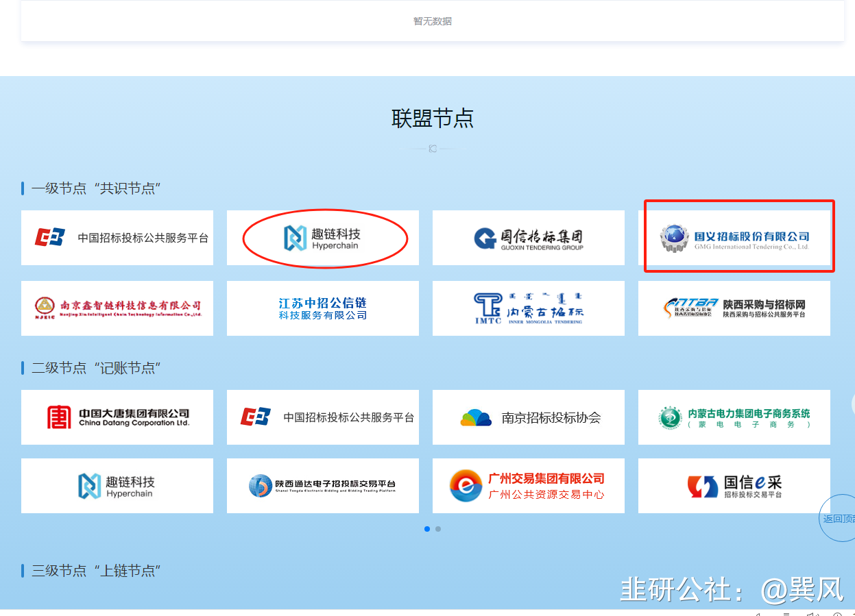Click the 暂无数据 empty-data area
855x616 pixels.
pos(432,21)
